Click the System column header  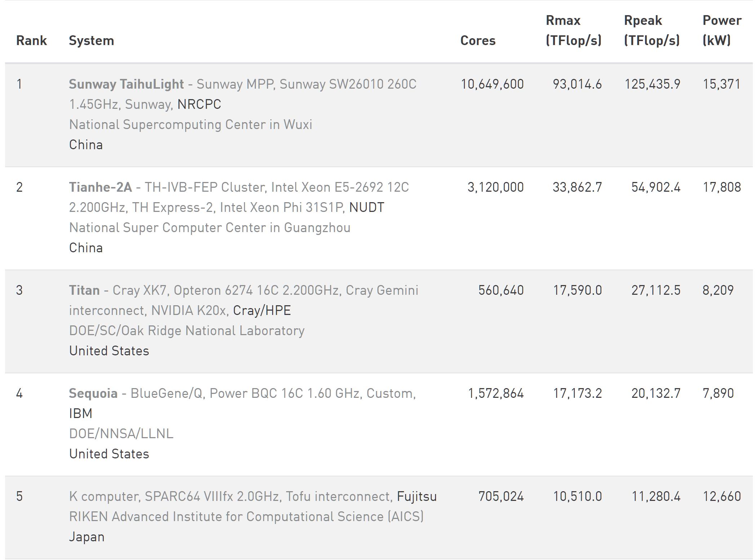(91, 41)
